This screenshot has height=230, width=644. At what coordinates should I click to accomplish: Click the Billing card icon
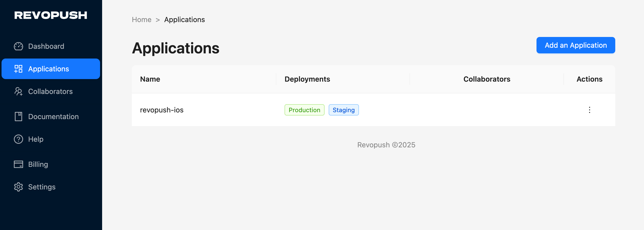coord(18,164)
